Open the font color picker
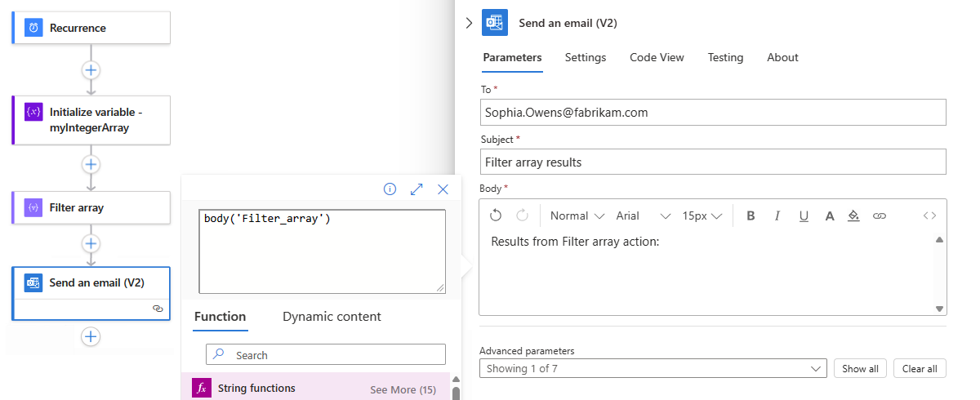Image resolution: width=980 pixels, height=400 pixels. pos(830,216)
